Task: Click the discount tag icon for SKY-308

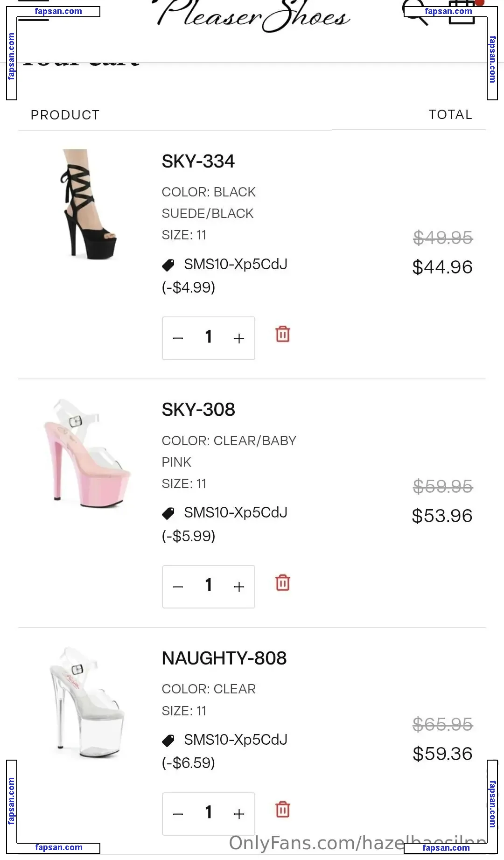Action: pyautogui.click(x=168, y=513)
